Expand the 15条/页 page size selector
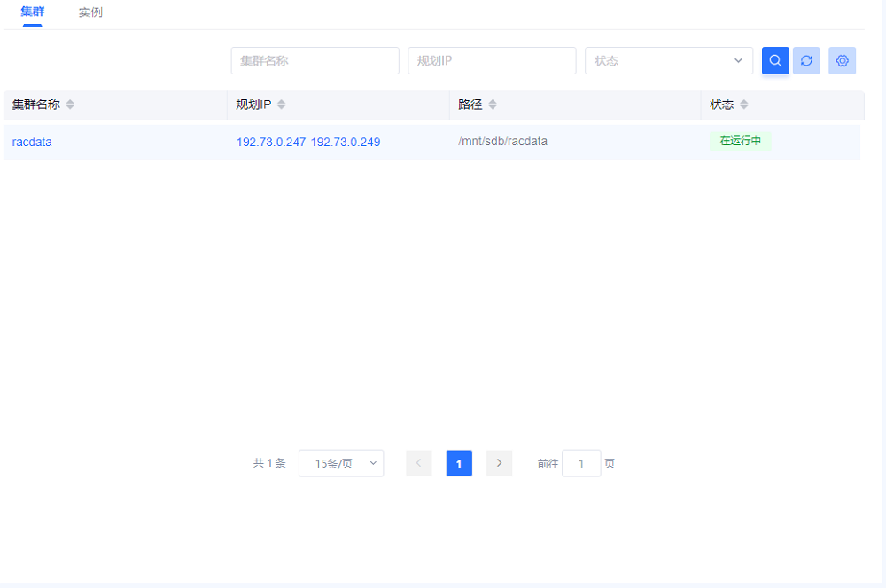Screen dimensions: 886x588 pos(341,463)
